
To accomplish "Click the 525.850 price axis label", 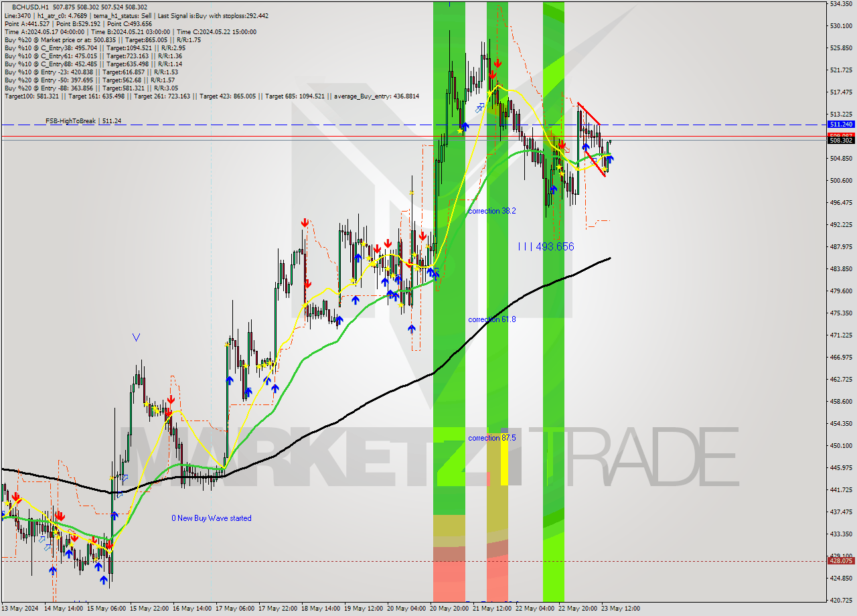I will tap(840, 48).
